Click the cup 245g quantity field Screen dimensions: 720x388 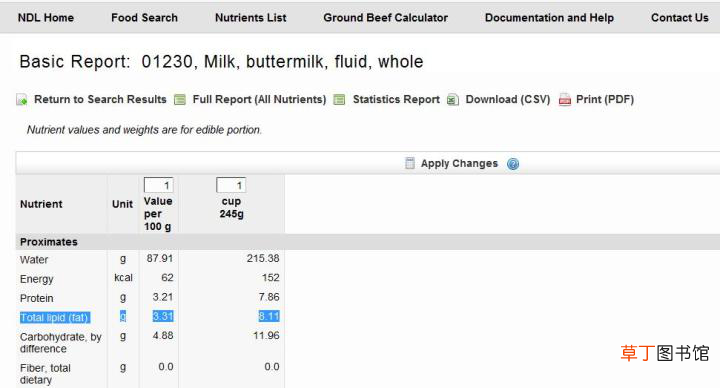231,185
